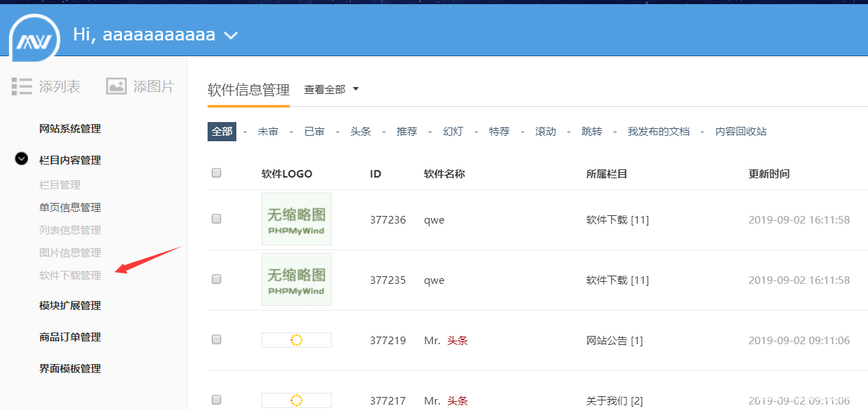Viewport: 868px width, 410px height.
Task: Expand the 模块扩展管理 sidebar section
Action: (70, 306)
